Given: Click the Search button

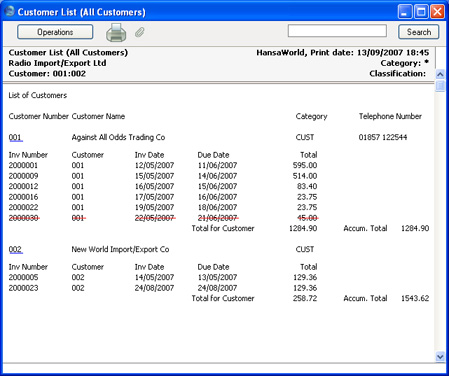Looking at the screenshot, I should 419,32.
